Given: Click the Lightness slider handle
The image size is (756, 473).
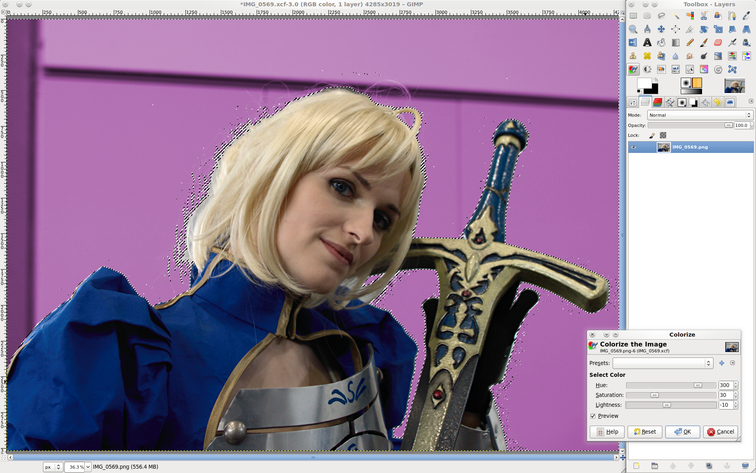Looking at the screenshot, I should [666, 405].
